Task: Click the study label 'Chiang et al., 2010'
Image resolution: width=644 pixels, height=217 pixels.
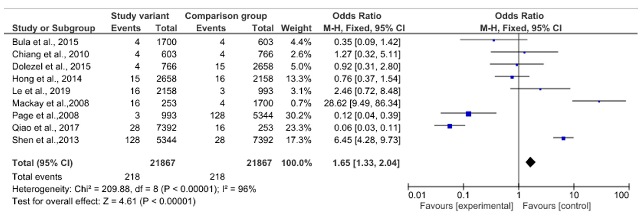Action: click(x=51, y=54)
